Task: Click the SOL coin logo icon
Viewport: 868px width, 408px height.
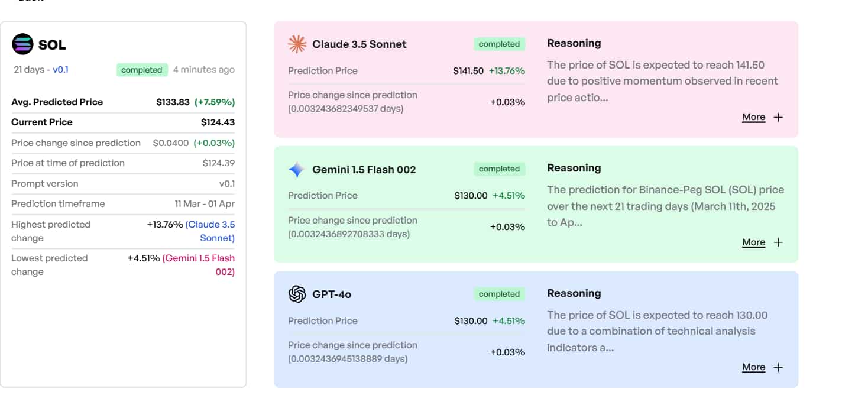Action: pyautogui.click(x=22, y=44)
